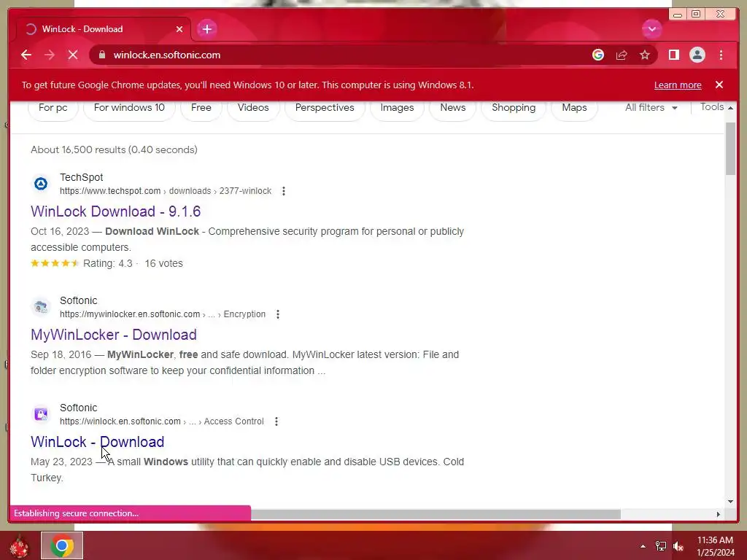This screenshot has height=560, width=747.
Task: Show hidden system tray icons
Action: coord(643,546)
